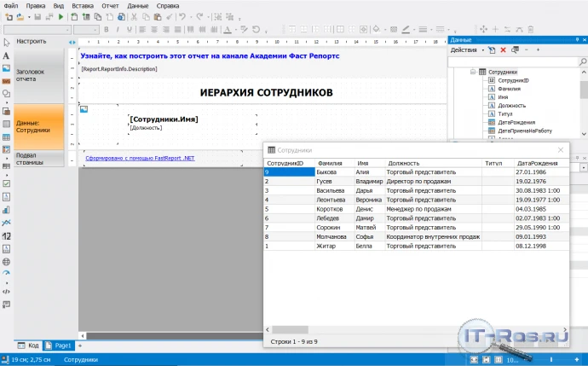Open the Отчет menu
Screen dimensions: 588x366
coord(110,6)
